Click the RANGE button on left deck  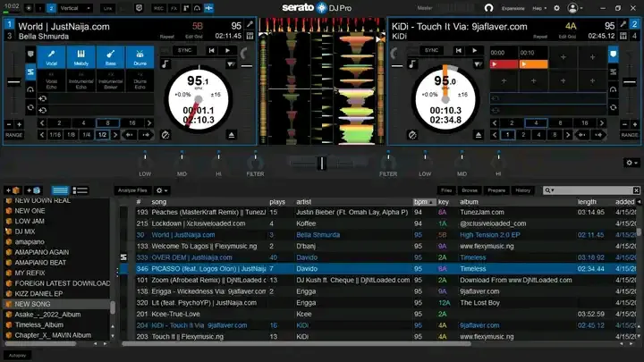point(13,135)
